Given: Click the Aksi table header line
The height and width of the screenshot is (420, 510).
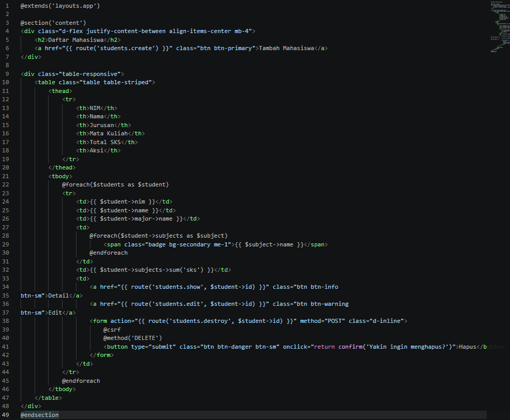Looking at the screenshot, I should click(98, 151).
